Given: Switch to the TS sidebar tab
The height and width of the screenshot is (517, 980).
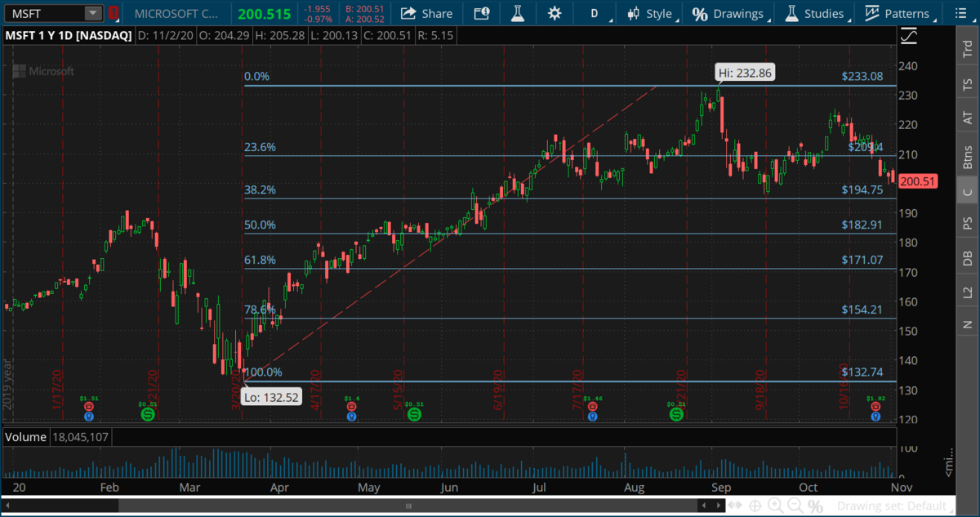Looking at the screenshot, I should tap(968, 84).
